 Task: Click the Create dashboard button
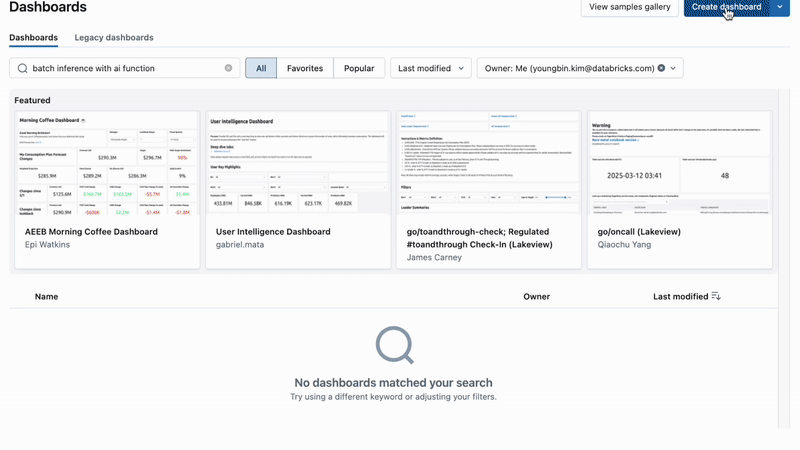726,7
